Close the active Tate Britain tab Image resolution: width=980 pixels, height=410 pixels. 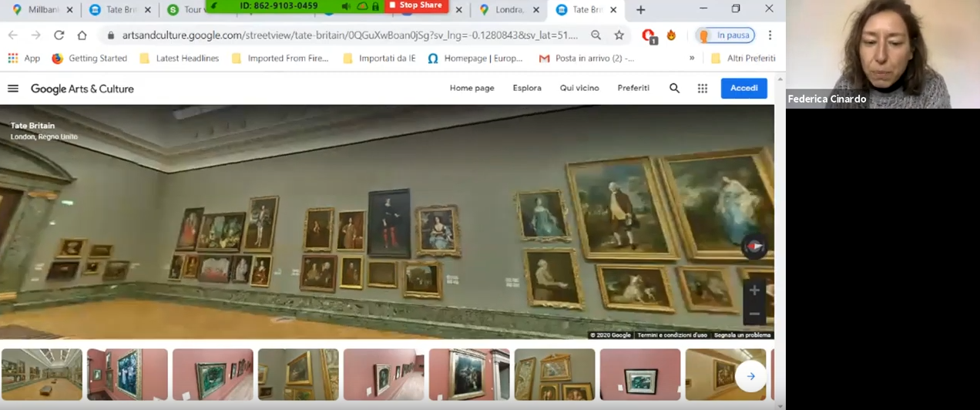(x=614, y=10)
